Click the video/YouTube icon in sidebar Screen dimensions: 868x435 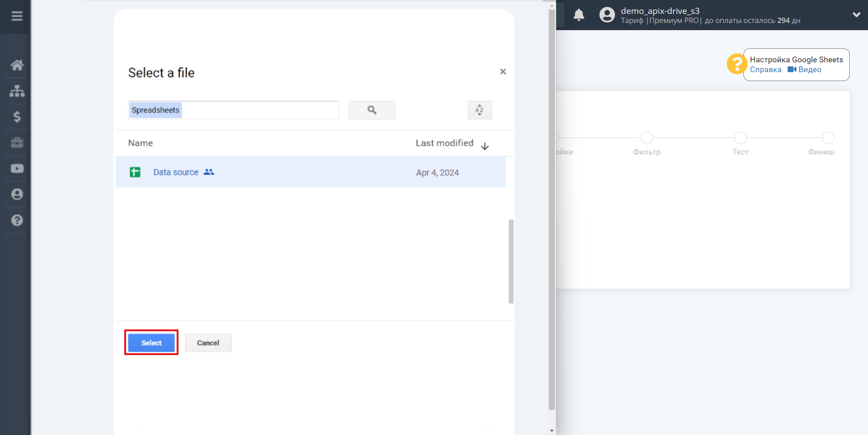tap(17, 169)
